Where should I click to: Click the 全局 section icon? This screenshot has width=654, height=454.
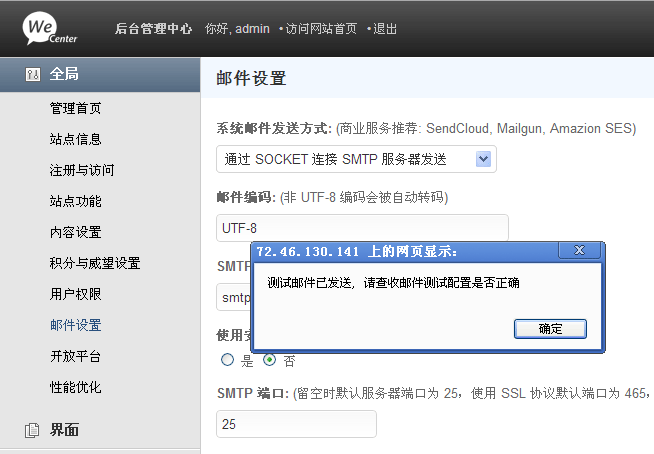point(32,75)
